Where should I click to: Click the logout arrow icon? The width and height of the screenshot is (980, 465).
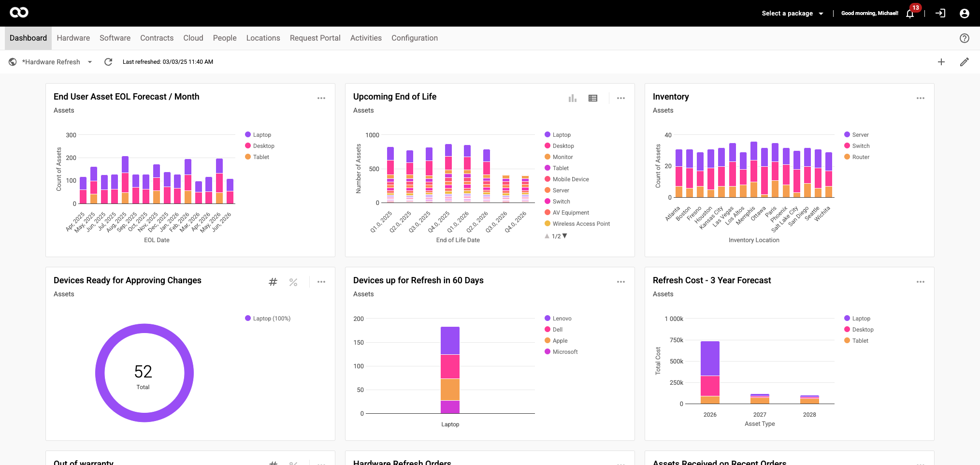pyautogui.click(x=940, y=14)
